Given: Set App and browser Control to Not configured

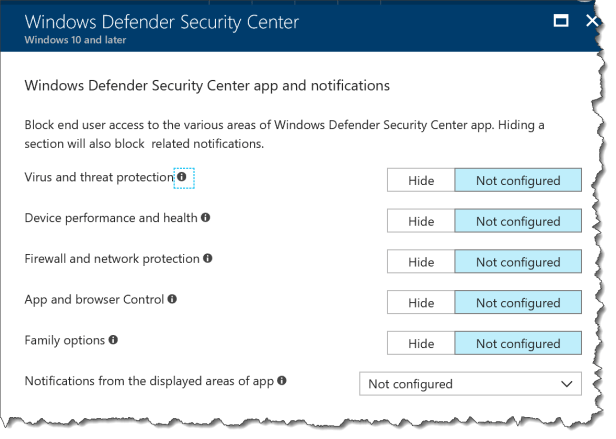Looking at the screenshot, I should [518, 303].
